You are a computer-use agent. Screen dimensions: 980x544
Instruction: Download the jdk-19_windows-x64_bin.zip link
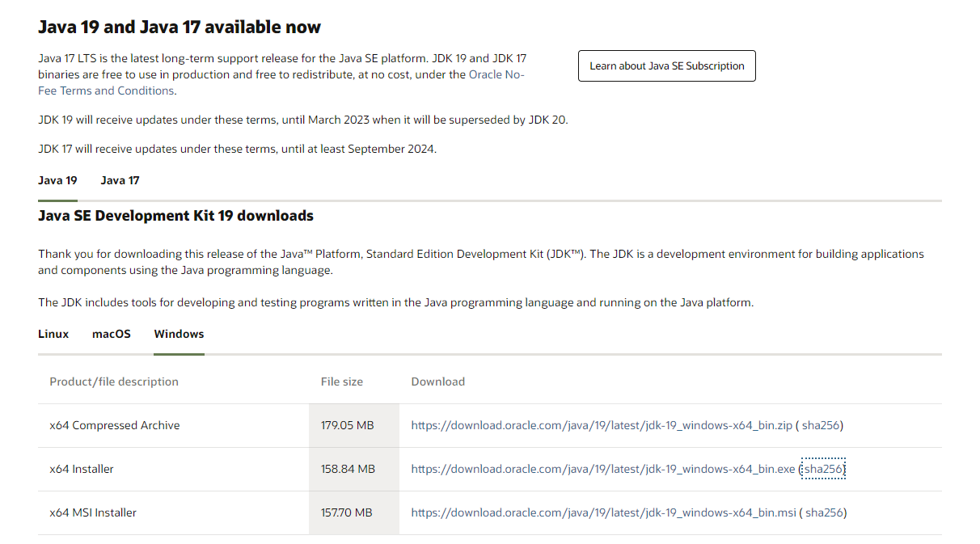pos(602,425)
